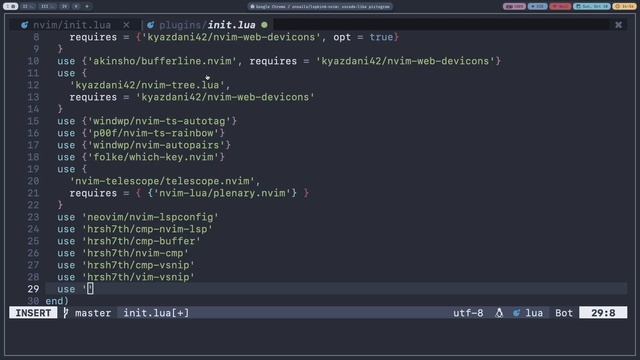The width and height of the screenshot is (640, 360).
Task: Click 'windwp/nvim-autopairs' on line 17
Action: (x=156, y=145)
